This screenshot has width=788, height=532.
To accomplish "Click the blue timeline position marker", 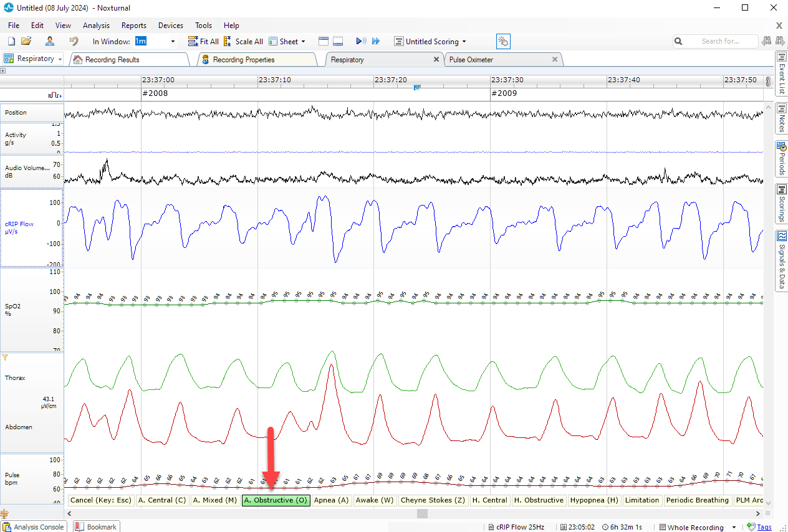I will pos(417,88).
